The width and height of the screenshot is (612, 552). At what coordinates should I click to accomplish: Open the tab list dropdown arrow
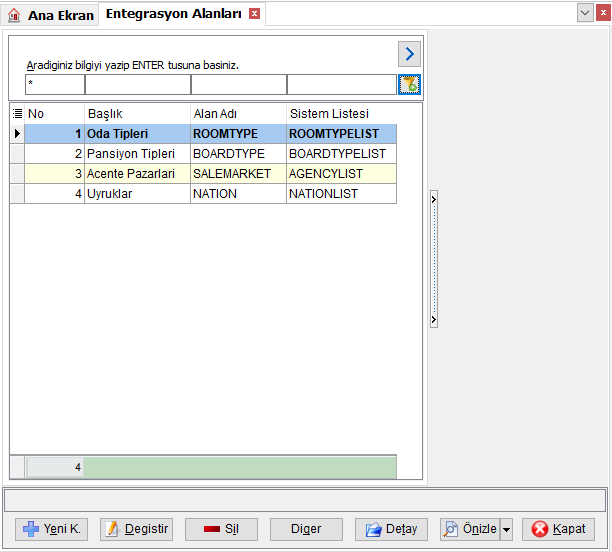[x=585, y=13]
